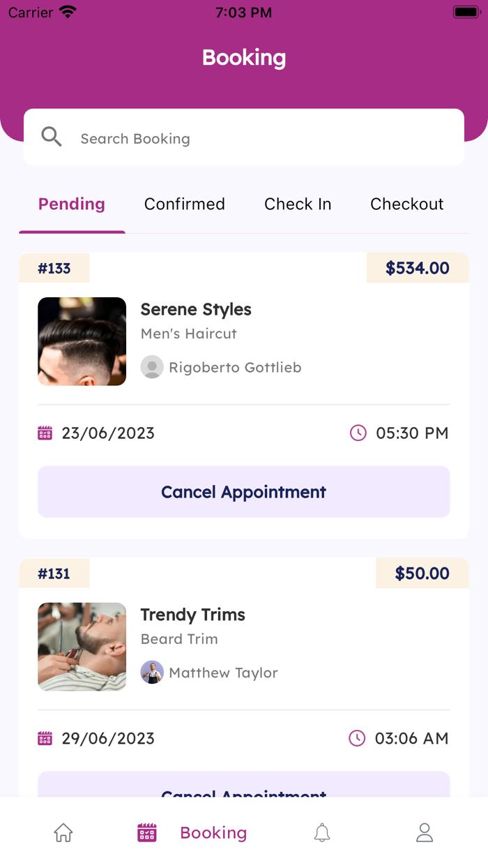
Task: Open notifications via the bell icon
Action: [322, 832]
